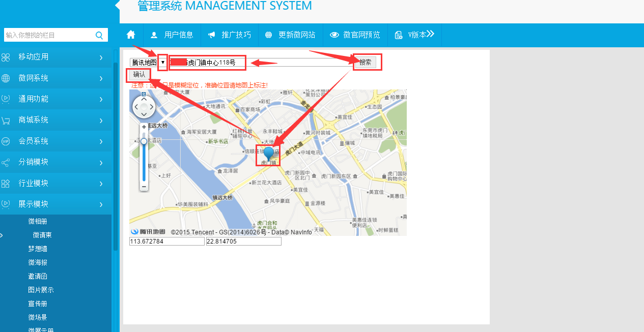Pan the map right with arrow control
Screen dimensions: 644x332
pos(152,107)
